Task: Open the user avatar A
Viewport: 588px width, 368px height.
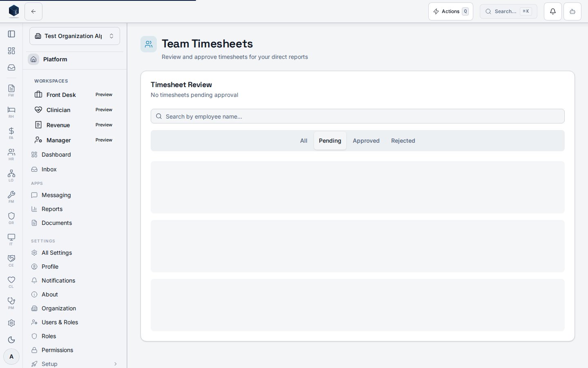Action: [x=11, y=357]
